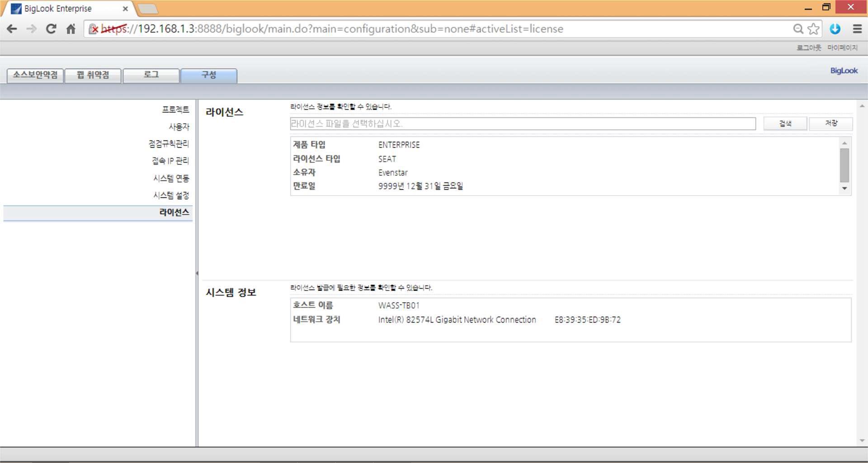Click the WASS-TB01 host name
868x463 pixels.
pyautogui.click(x=399, y=305)
